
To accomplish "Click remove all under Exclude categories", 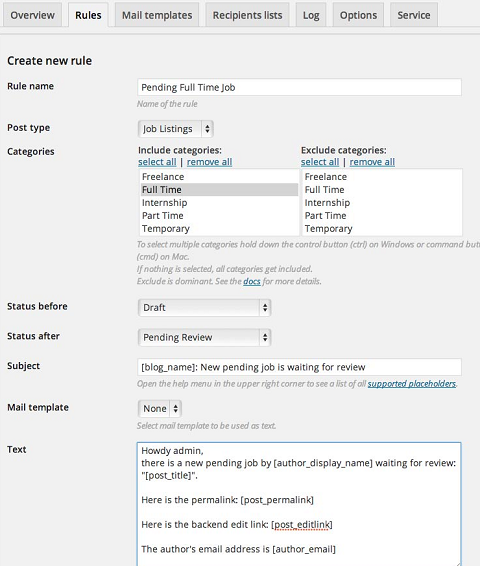I will tap(372, 162).
